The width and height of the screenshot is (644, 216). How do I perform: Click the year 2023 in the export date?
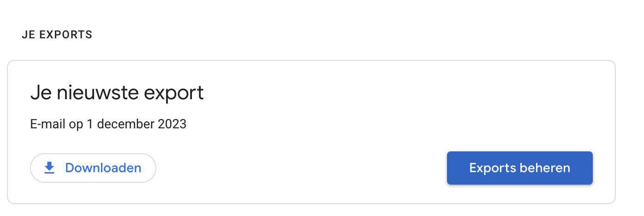coord(171,124)
